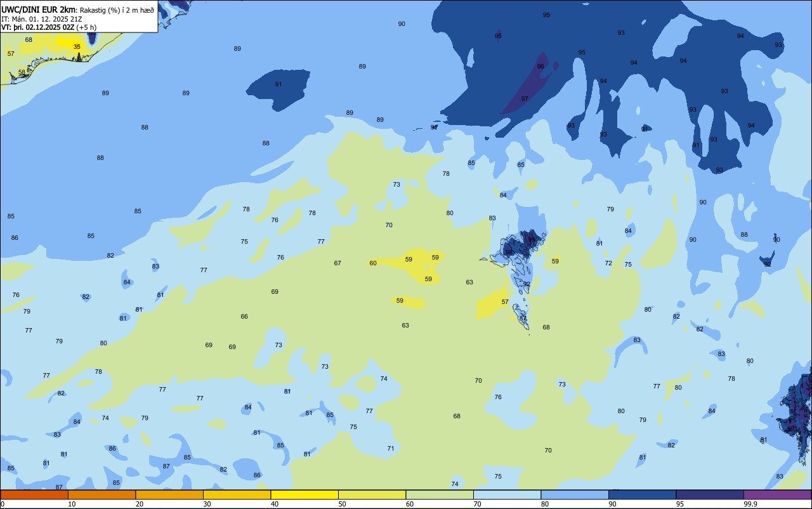Click the legend tick label '10'
This screenshot has width=812, height=509.
click(x=72, y=504)
